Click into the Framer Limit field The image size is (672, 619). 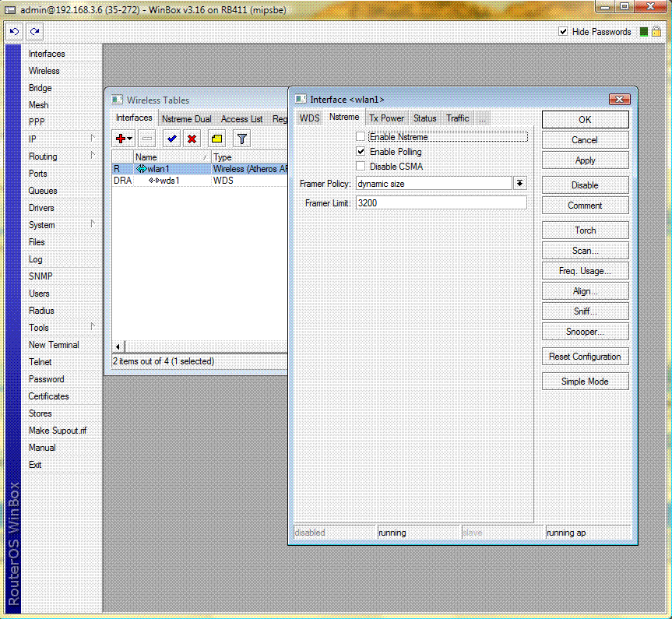tap(440, 202)
